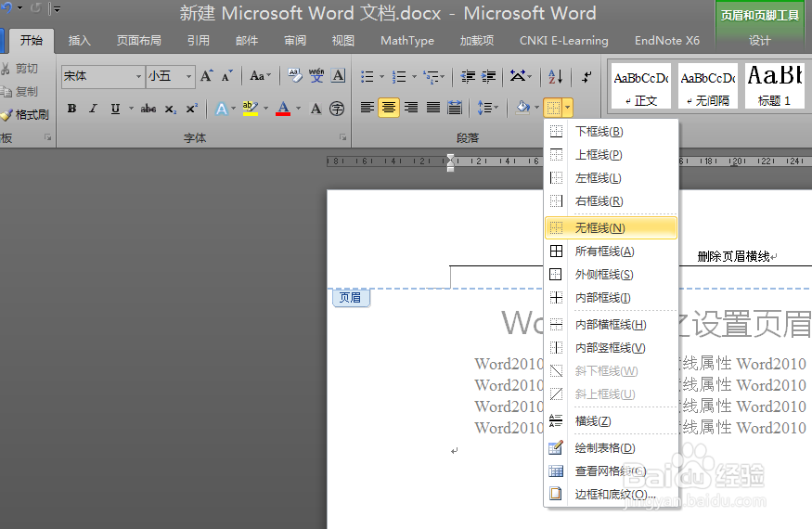Click the shrink font icon
This screenshot has width=812, height=529.
pos(226,76)
